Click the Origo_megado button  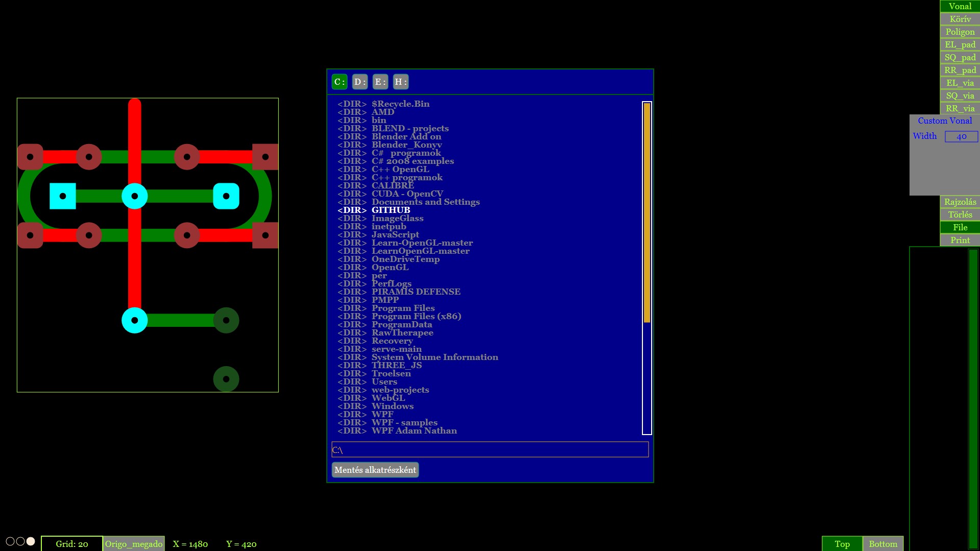pos(133,544)
